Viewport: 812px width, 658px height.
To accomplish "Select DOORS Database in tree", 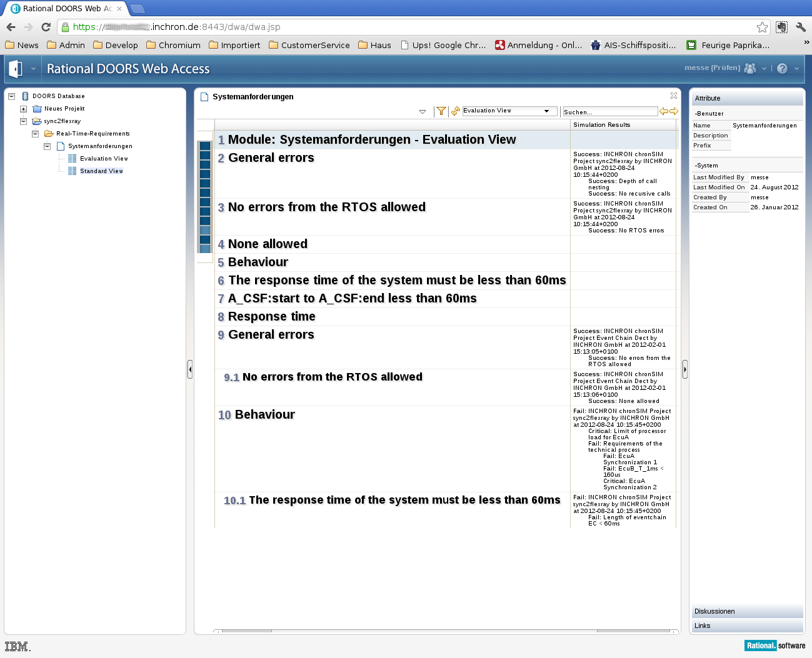I will point(58,96).
